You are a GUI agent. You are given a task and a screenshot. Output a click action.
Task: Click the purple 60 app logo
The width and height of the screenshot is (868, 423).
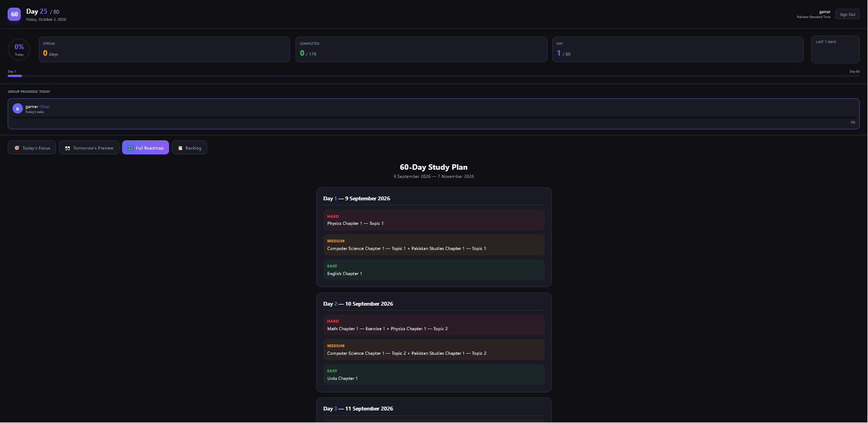tap(14, 14)
